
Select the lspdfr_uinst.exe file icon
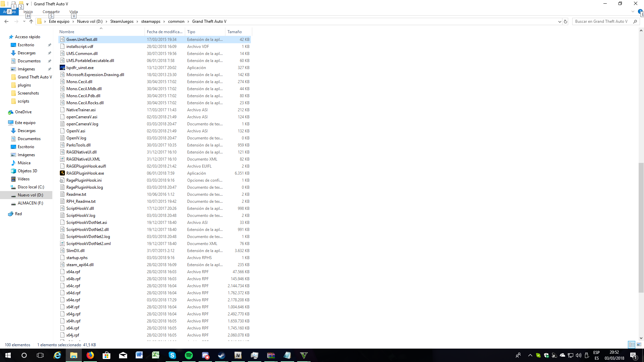[x=62, y=68]
